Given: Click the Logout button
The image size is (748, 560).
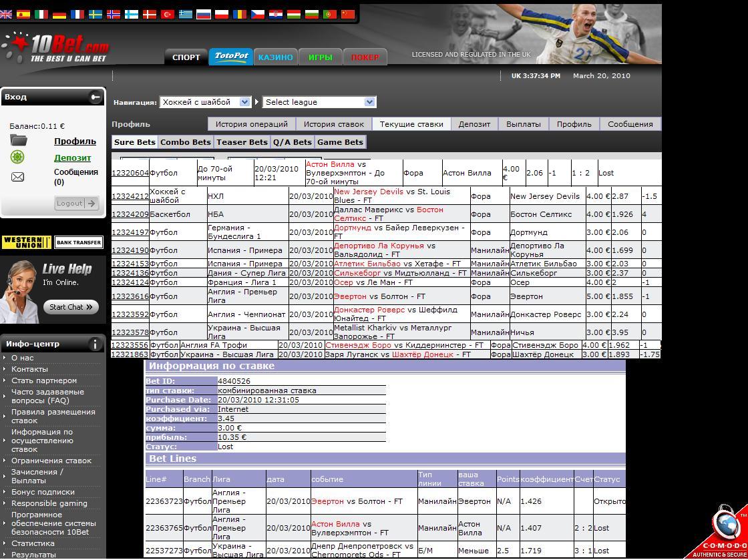Looking at the screenshot, I should tap(77, 203).
